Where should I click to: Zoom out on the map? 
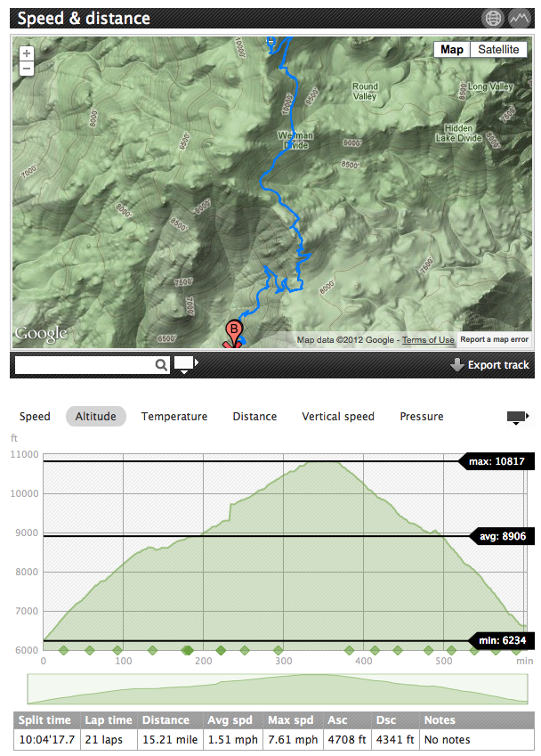pos(27,68)
